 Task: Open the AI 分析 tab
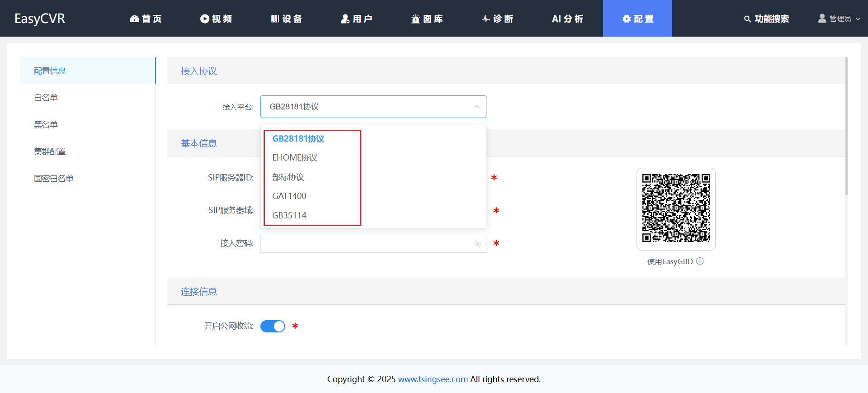pyautogui.click(x=568, y=19)
